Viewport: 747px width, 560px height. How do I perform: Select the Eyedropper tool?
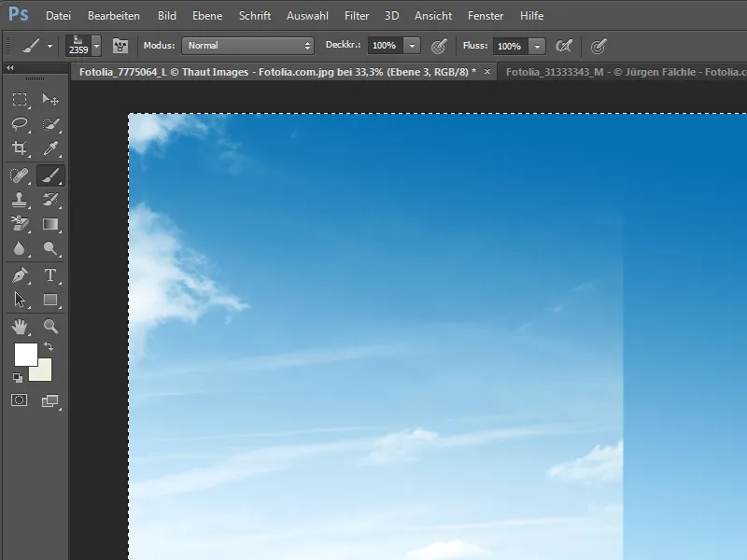(50, 148)
